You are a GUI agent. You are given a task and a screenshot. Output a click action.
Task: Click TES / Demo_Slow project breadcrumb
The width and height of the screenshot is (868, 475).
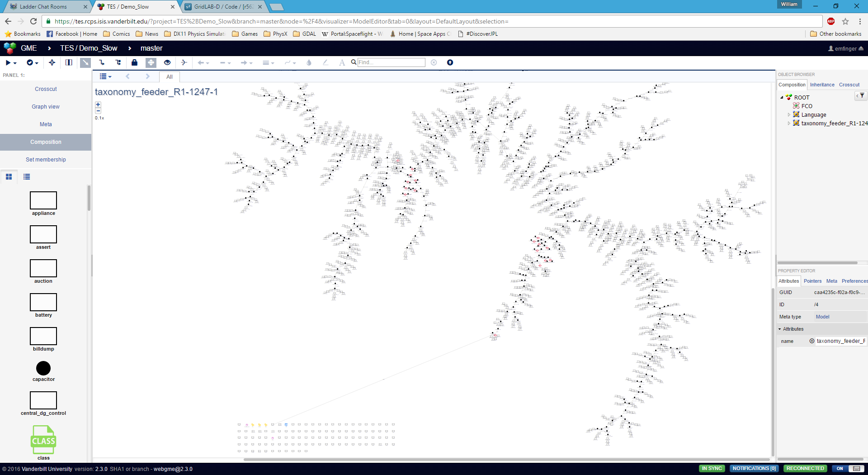point(89,48)
